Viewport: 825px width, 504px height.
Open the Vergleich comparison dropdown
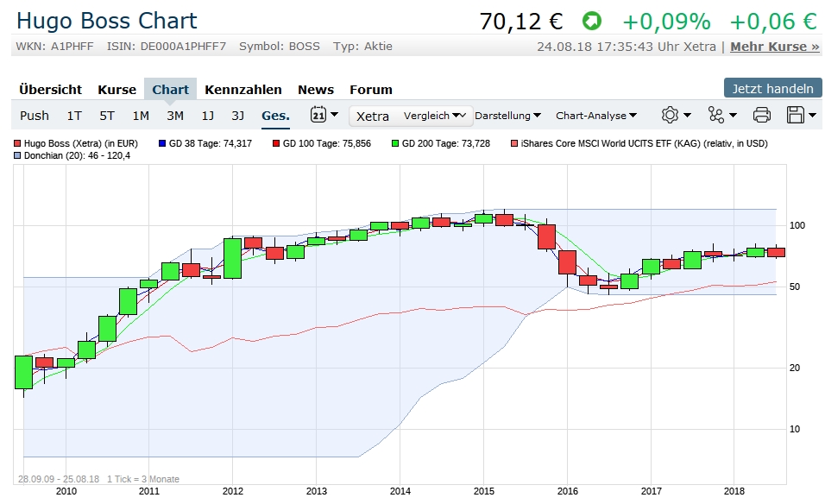[x=437, y=116]
